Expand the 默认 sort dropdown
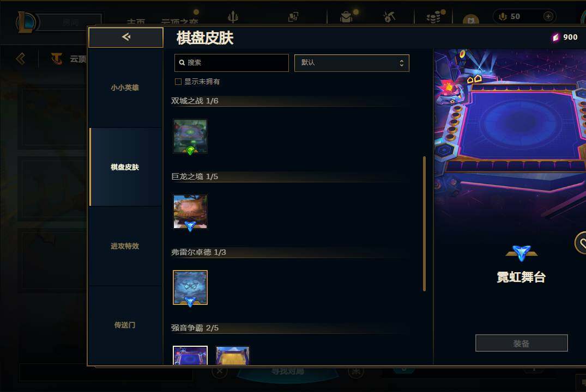Viewport: 586px width, 392px height. 352,63
